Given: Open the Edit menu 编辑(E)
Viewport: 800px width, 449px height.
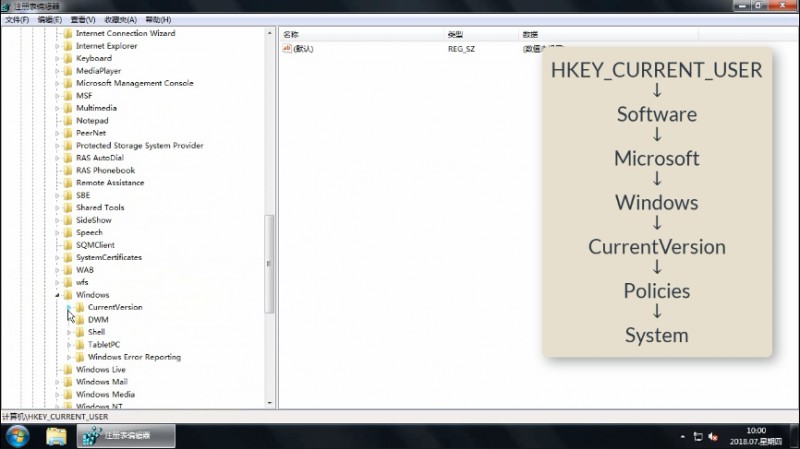Looking at the screenshot, I should pyautogui.click(x=49, y=19).
